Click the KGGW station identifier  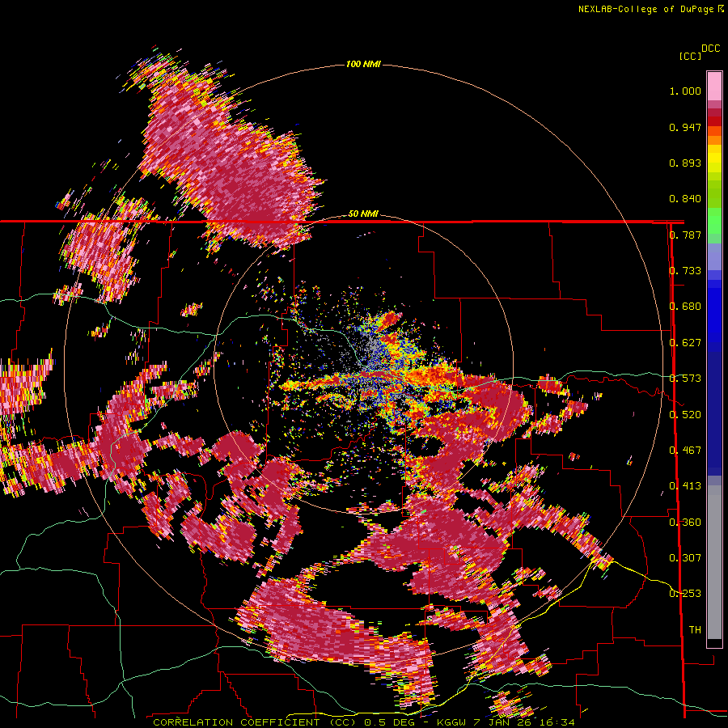[452, 722]
